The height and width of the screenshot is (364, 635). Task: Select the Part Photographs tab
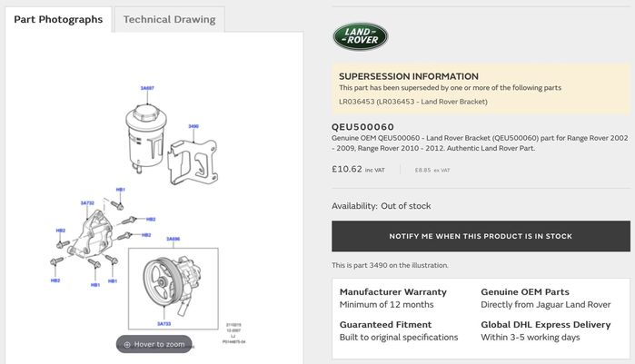click(x=58, y=19)
